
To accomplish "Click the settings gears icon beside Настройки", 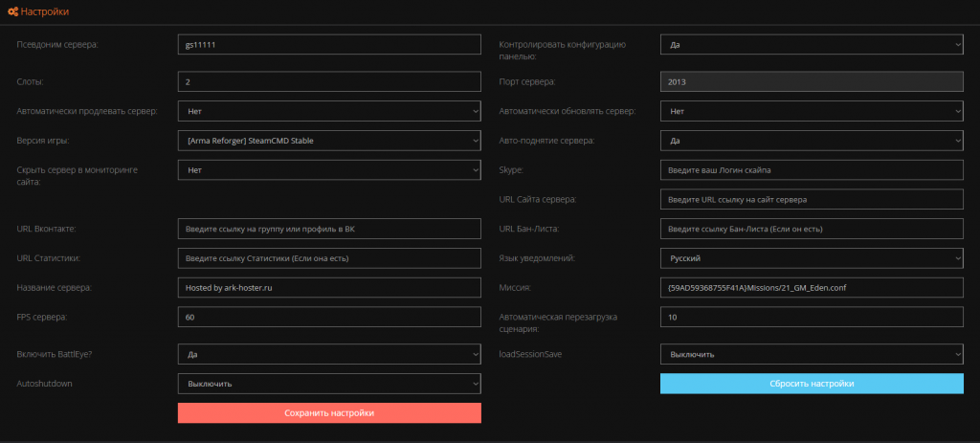I will pyautogui.click(x=12, y=11).
